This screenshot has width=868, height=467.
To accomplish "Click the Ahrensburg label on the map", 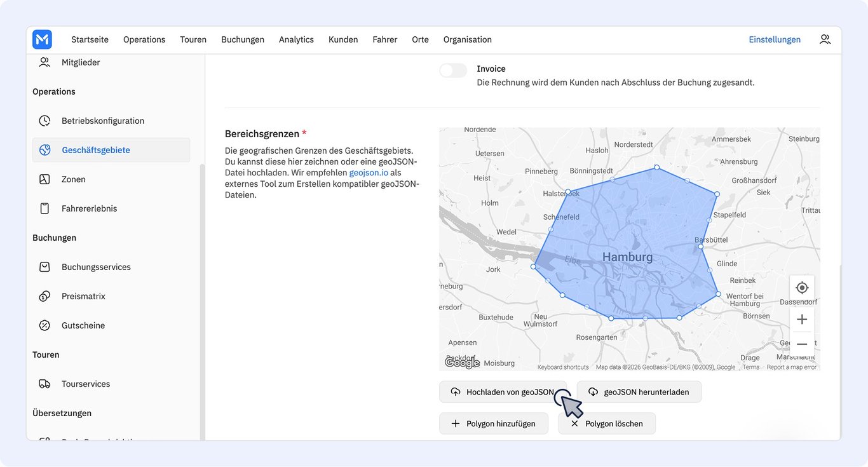I will click(x=738, y=162).
